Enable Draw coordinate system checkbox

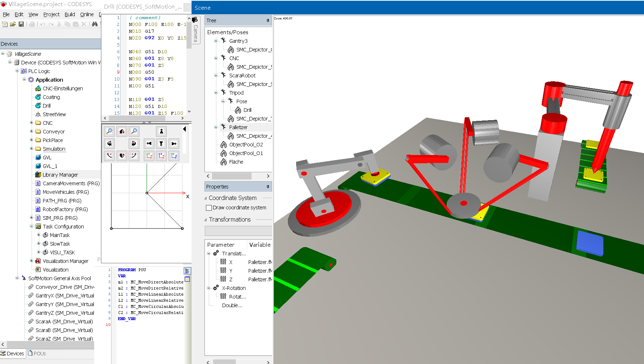(208, 208)
